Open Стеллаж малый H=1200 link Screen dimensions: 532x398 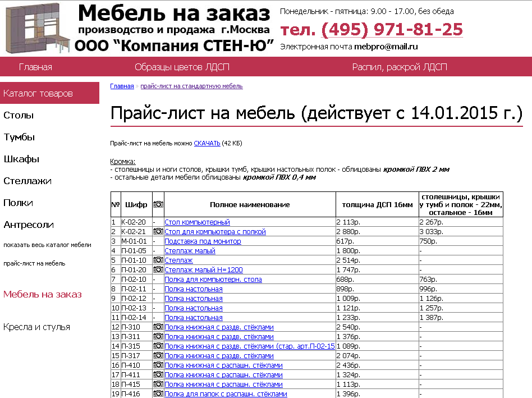pyautogui.click(x=204, y=269)
